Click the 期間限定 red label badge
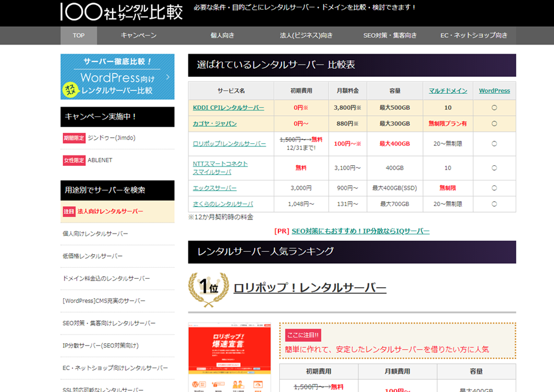The height and width of the screenshot is (392, 554). click(x=74, y=138)
